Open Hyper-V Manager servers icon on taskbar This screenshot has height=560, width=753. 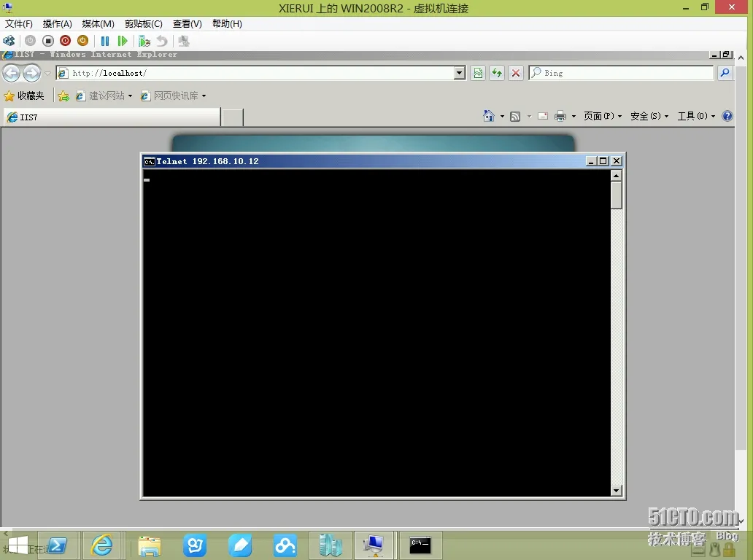point(331,545)
